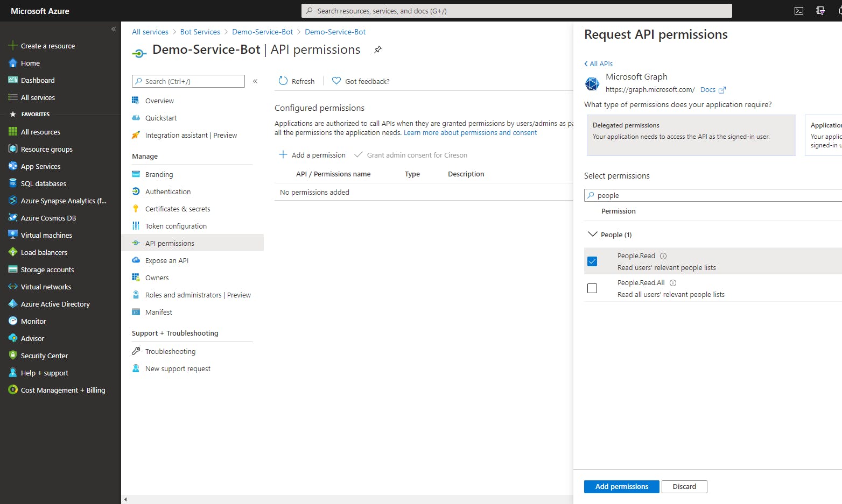This screenshot has width=842, height=504.
Task: Click the Refresh icon
Action: pos(283,81)
